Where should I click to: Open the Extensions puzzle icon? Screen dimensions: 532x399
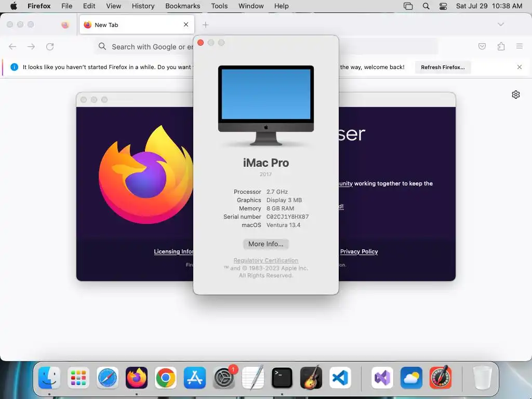click(x=501, y=46)
